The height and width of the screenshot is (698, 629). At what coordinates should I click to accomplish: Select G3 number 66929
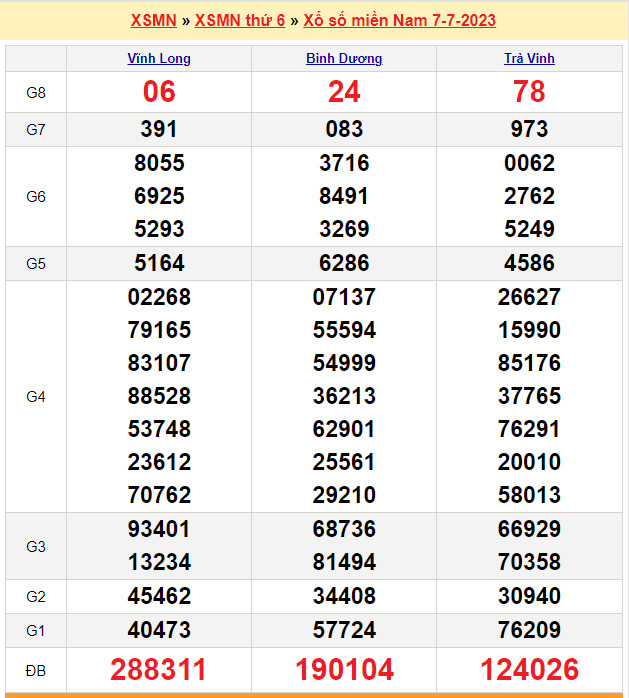pyautogui.click(x=529, y=529)
